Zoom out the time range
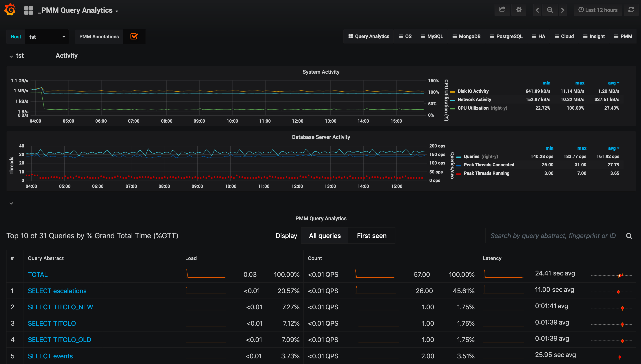 [550, 10]
